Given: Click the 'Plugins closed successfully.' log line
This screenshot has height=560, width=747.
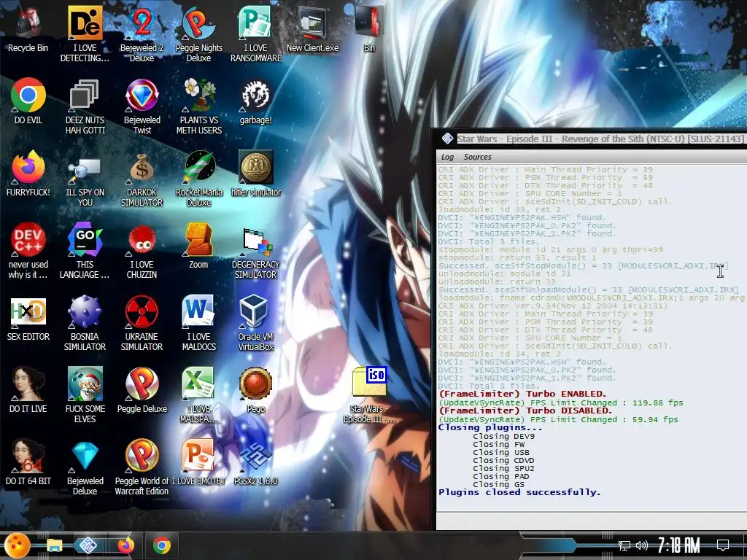Looking at the screenshot, I should (519, 492).
